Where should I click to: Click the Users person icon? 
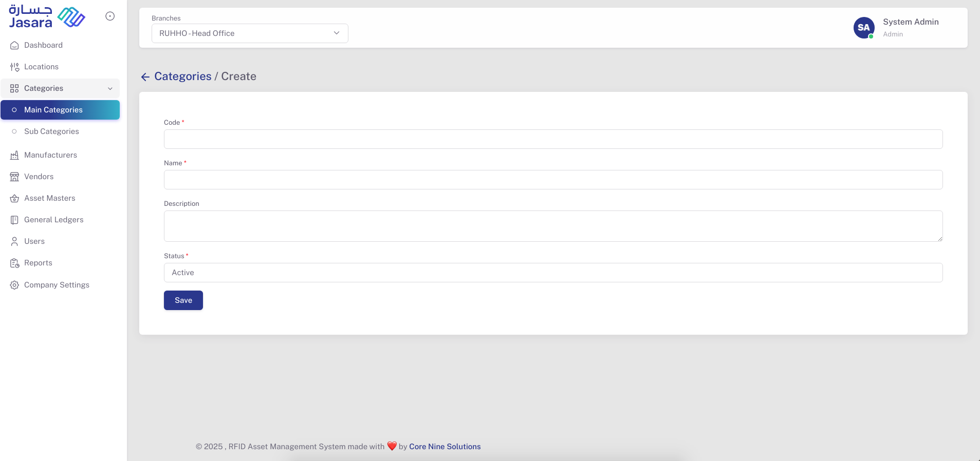14,241
